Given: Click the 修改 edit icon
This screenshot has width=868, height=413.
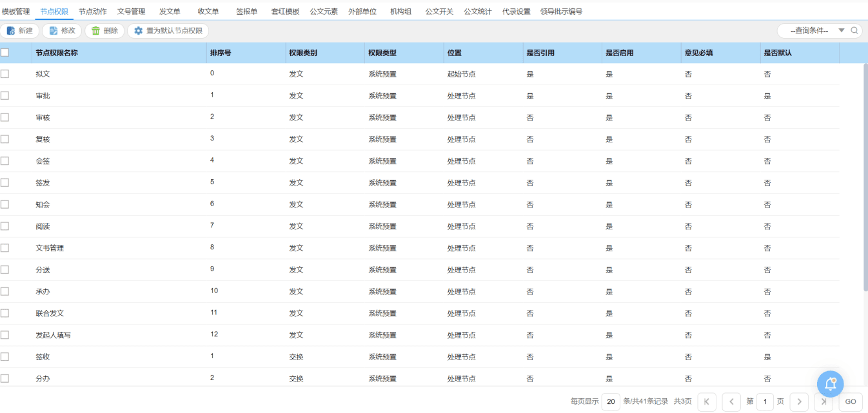Looking at the screenshot, I should pyautogui.click(x=54, y=31).
